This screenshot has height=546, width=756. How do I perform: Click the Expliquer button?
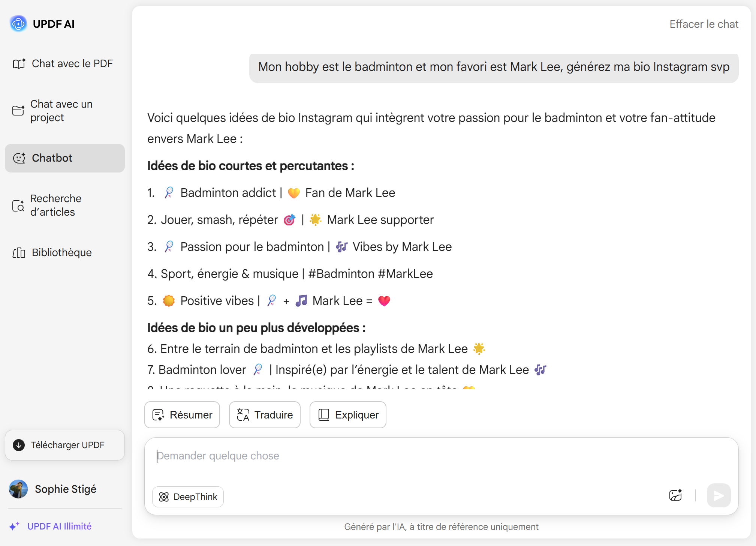coord(348,415)
